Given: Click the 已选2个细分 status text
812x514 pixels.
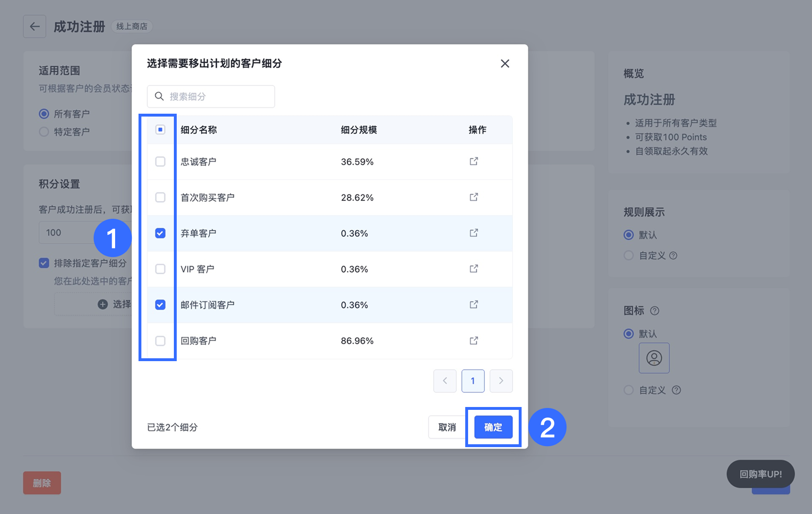Looking at the screenshot, I should [x=172, y=427].
